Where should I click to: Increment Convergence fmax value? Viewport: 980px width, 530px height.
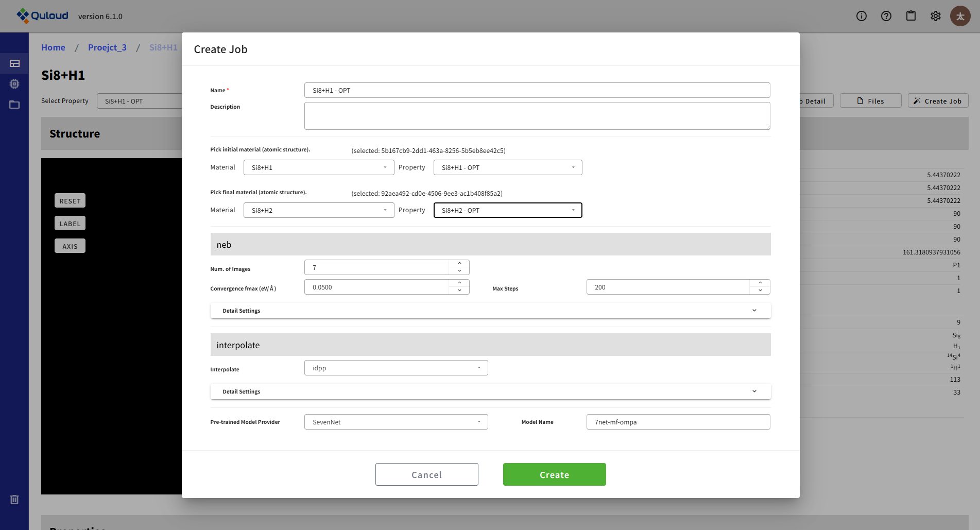click(x=459, y=283)
